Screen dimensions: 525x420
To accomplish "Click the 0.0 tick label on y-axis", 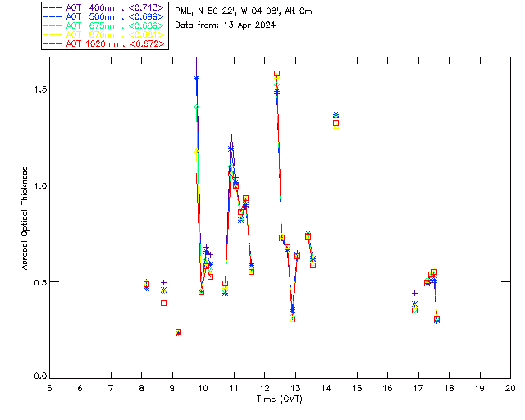I will pyautogui.click(x=40, y=377).
